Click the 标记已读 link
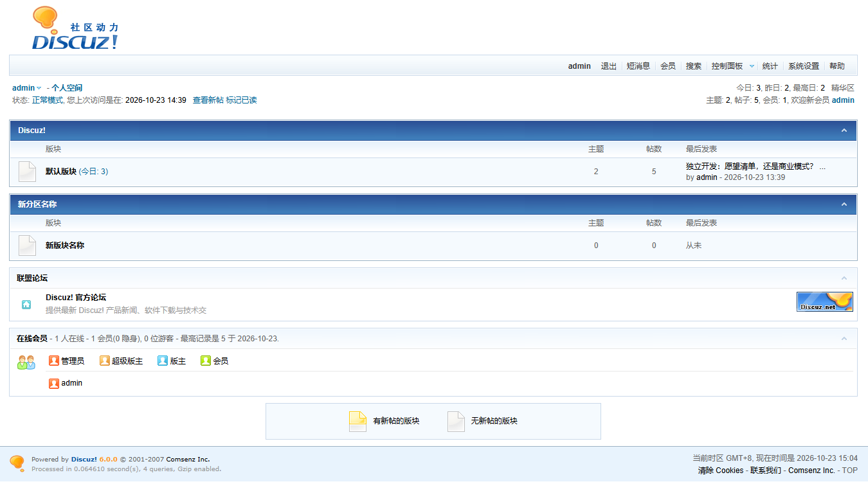Image resolution: width=868 pixels, height=484 pixels. [242, 100]
